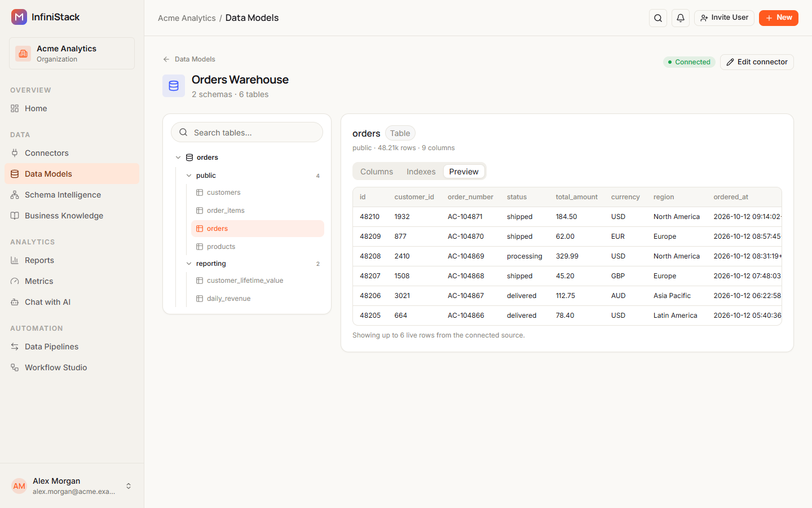Select the customers table in the tree
Screen dimensions: 812x508
pos(258,192)
